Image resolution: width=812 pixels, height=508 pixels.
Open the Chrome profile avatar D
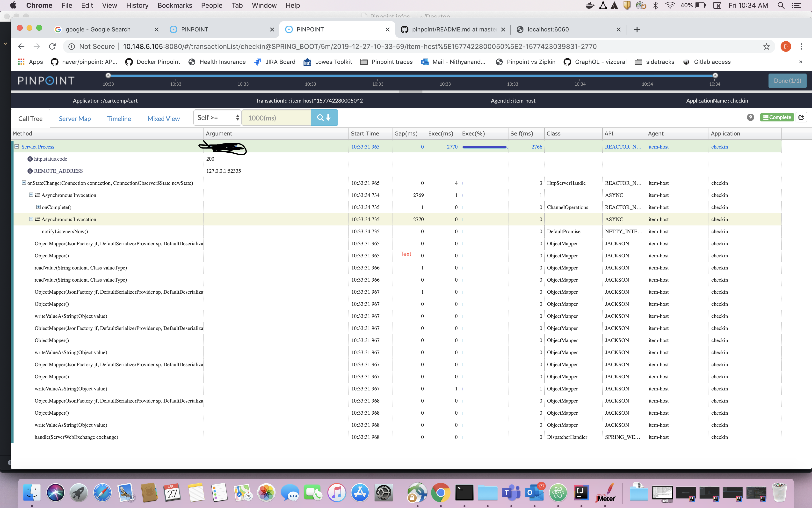785,46
